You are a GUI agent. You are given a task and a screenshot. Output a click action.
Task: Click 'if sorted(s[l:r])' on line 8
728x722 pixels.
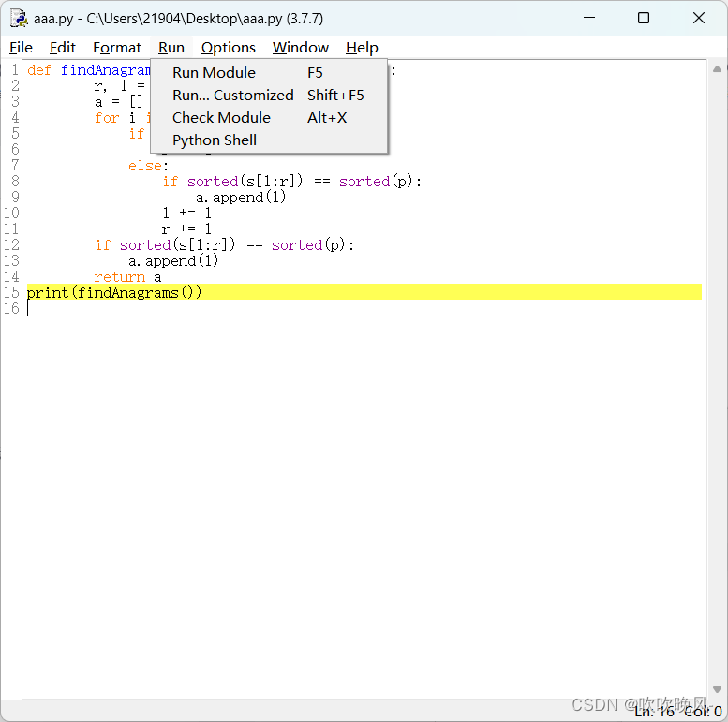point(232,182)
